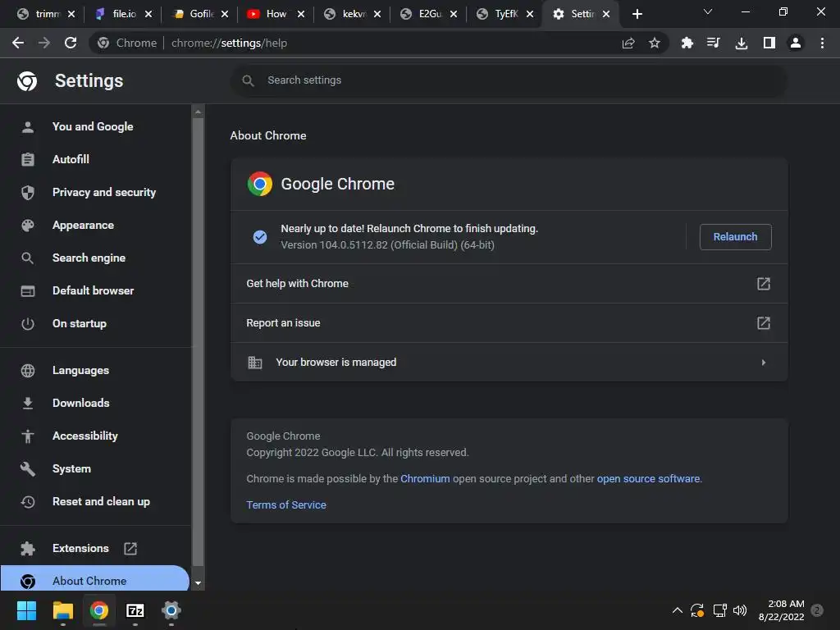Click sidebar scrollbar up arrow
The width and height of the screenshot is (840, 630).
(198, 112)
